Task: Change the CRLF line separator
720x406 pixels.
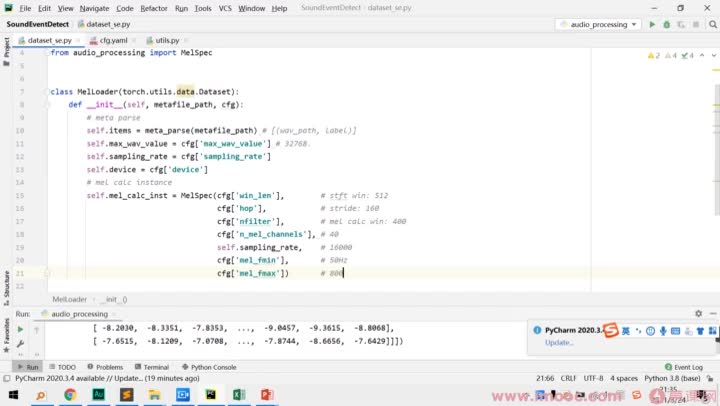Action: point(568,378)
